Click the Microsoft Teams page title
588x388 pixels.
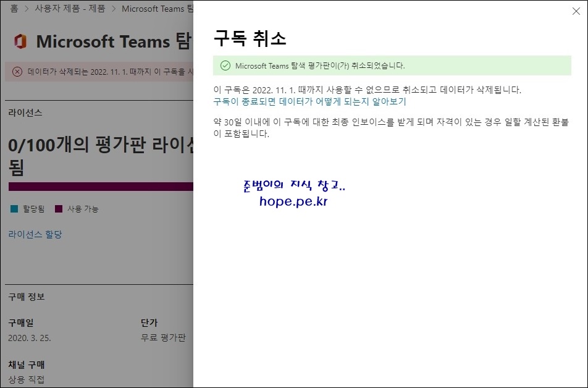(x=114, y=41)
